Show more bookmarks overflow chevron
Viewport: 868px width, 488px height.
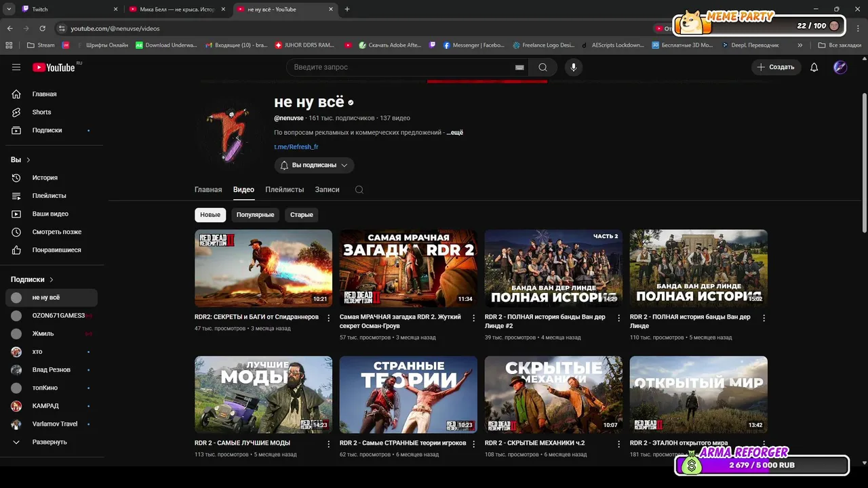800,45
